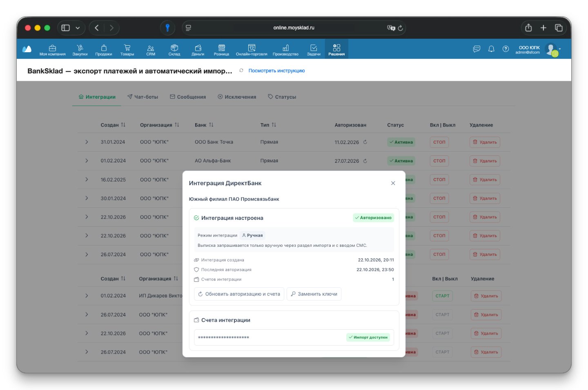Image resolution: width=588 pixels, height=390 pixels.
Task: Expand the row created 31.01.2024
Action: pos(87,142)
